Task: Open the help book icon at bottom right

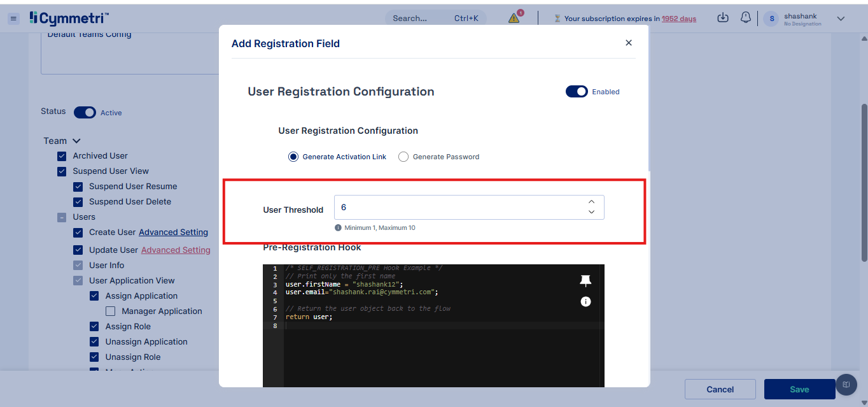Action: click(x=846, y=384)
